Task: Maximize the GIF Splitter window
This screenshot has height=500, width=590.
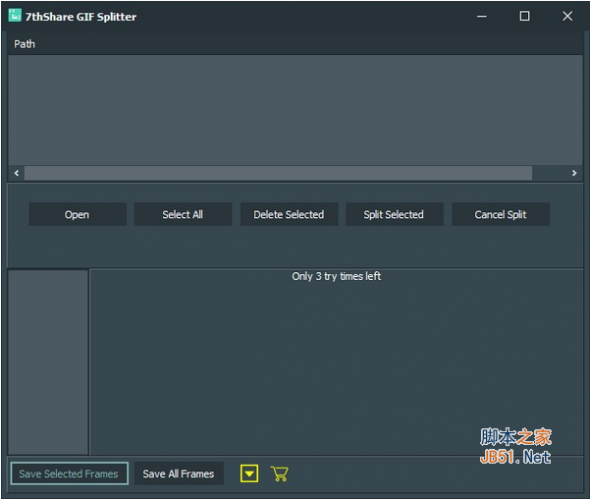Action: [525, 16]
